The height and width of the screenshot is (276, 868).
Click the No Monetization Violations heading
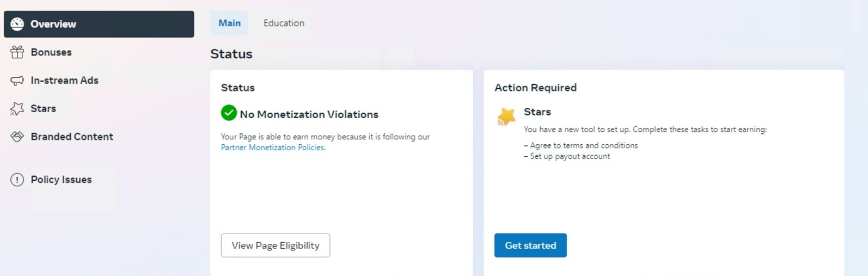click(309, 114)
